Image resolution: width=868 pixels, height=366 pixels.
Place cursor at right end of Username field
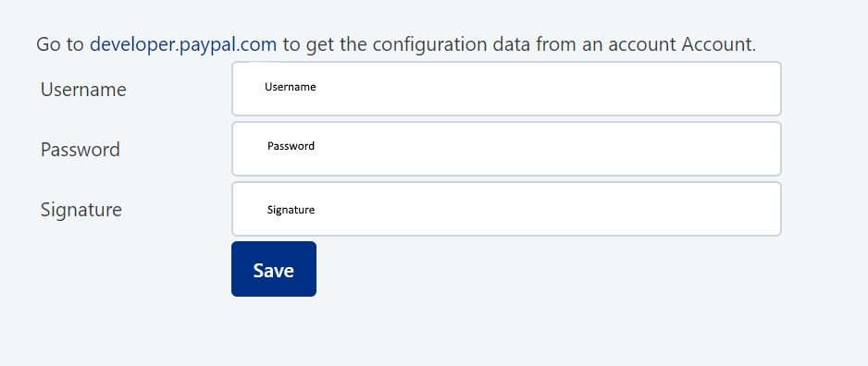pos(770,89)
